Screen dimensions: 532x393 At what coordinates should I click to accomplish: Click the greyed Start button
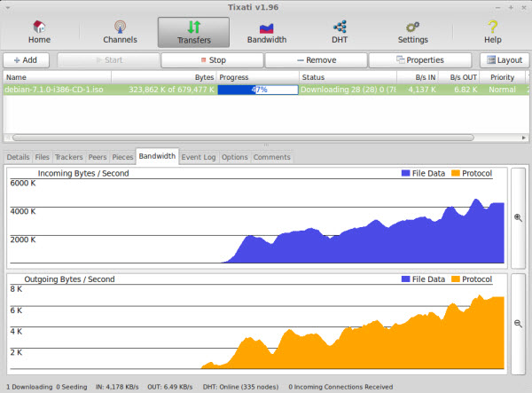[108, 60]
